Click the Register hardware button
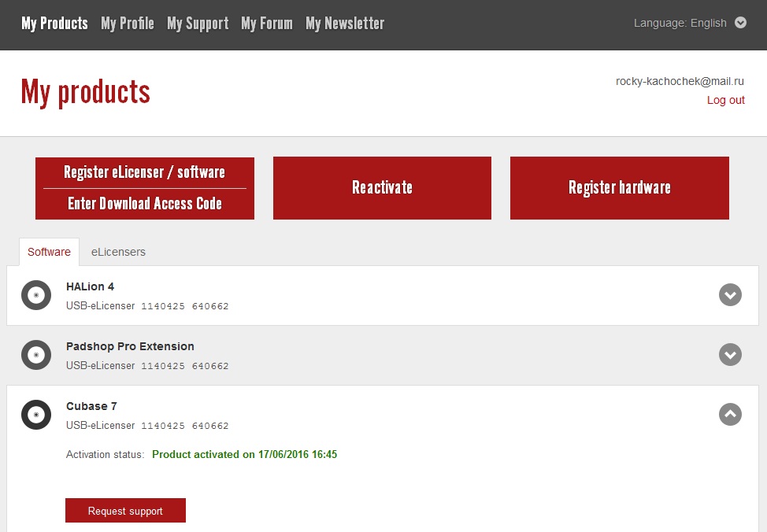This screenshot has height=532, width=767. pos(619,188)
